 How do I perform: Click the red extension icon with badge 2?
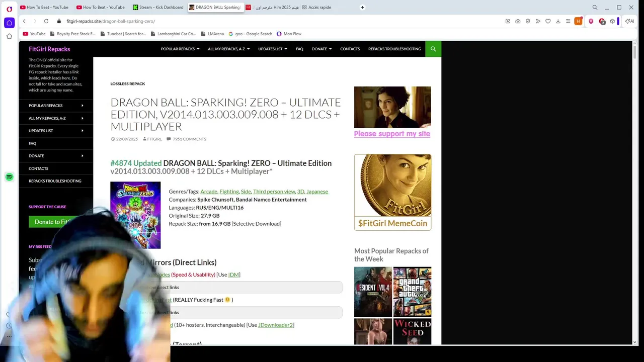(x=602, y=22)
